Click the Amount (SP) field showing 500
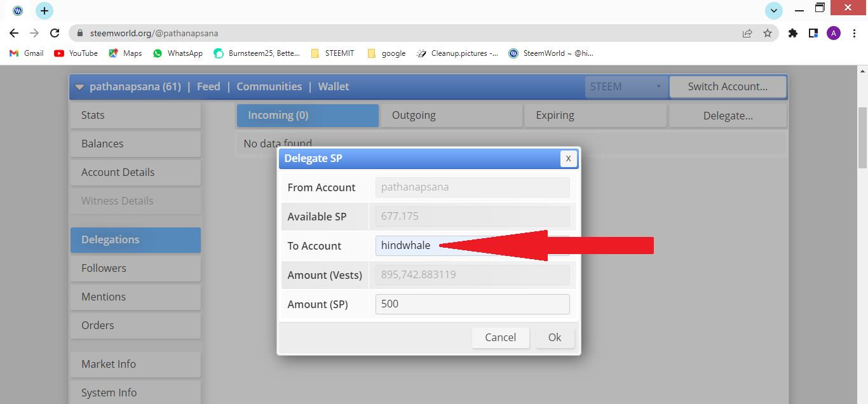868x404 pixels. pyautogui.click(x=472, y=304)
